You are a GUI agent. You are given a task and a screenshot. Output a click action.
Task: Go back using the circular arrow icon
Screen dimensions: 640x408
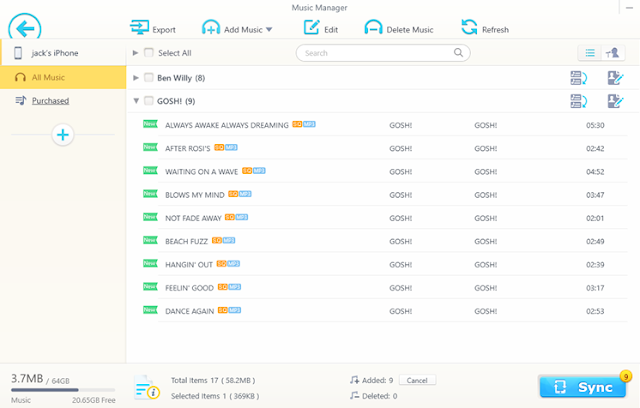pos(25,28)
